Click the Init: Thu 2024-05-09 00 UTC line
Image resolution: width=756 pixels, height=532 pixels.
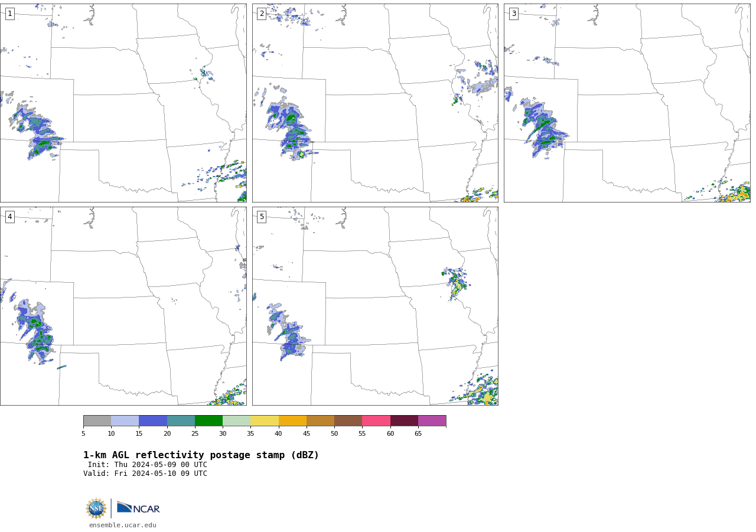click(x=148, y=465)
